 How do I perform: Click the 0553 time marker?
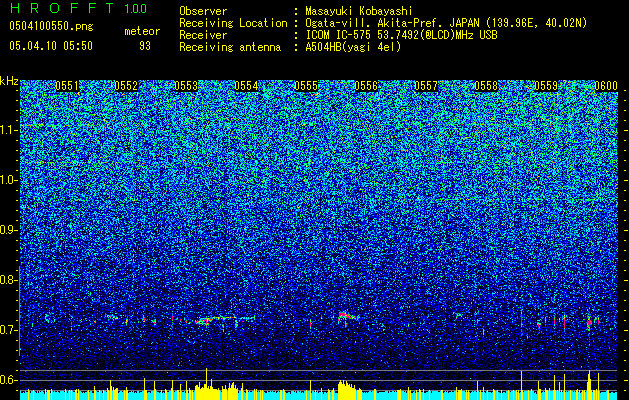pyautogui.click(x=186, y=86)
